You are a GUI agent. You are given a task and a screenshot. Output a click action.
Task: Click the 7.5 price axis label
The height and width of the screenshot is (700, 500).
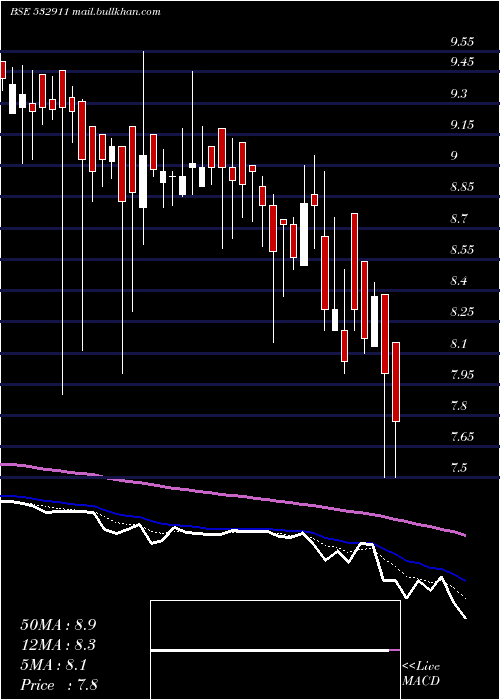tap(459, 468)
